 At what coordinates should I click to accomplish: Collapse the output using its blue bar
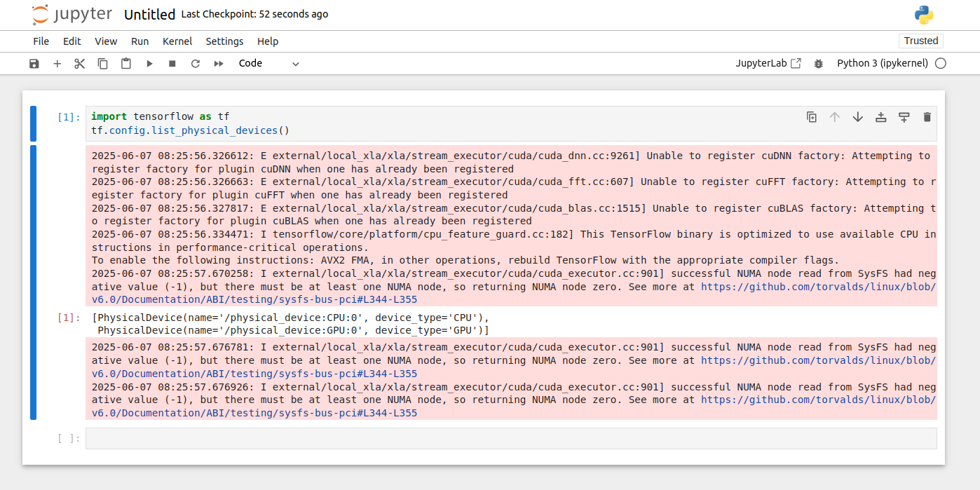tap(33, 283)
